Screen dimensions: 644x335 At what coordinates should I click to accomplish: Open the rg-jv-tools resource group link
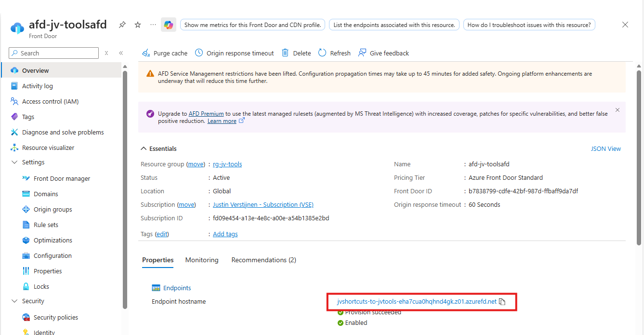tap(227, 164)
